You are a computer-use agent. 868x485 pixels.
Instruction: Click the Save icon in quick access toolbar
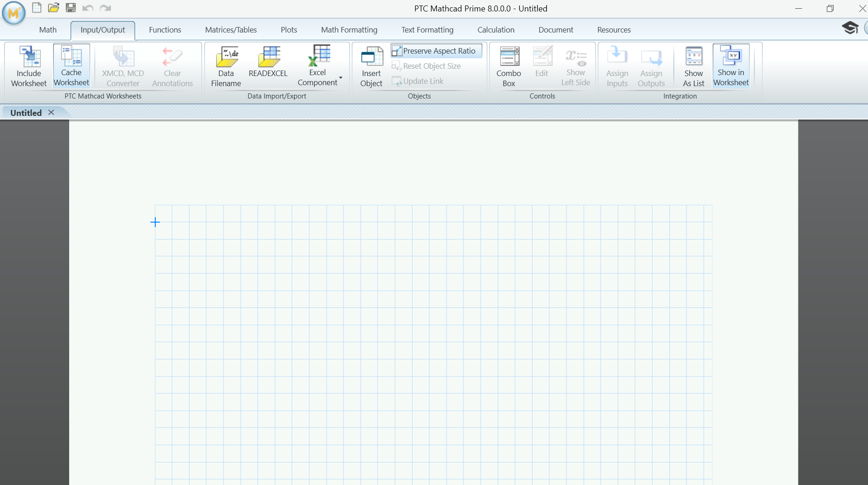click(x=71, y=8)
